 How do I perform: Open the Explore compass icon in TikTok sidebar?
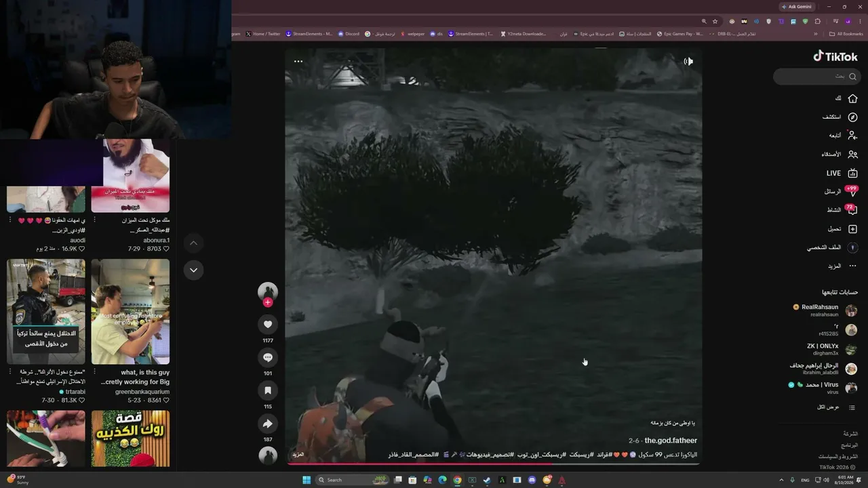[852, 117]
